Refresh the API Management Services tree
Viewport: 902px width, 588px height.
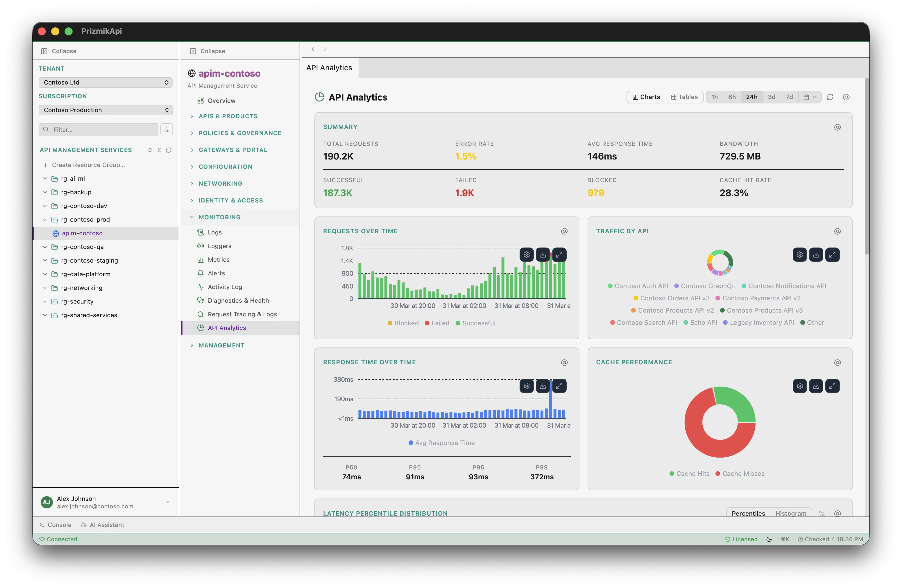169,150
